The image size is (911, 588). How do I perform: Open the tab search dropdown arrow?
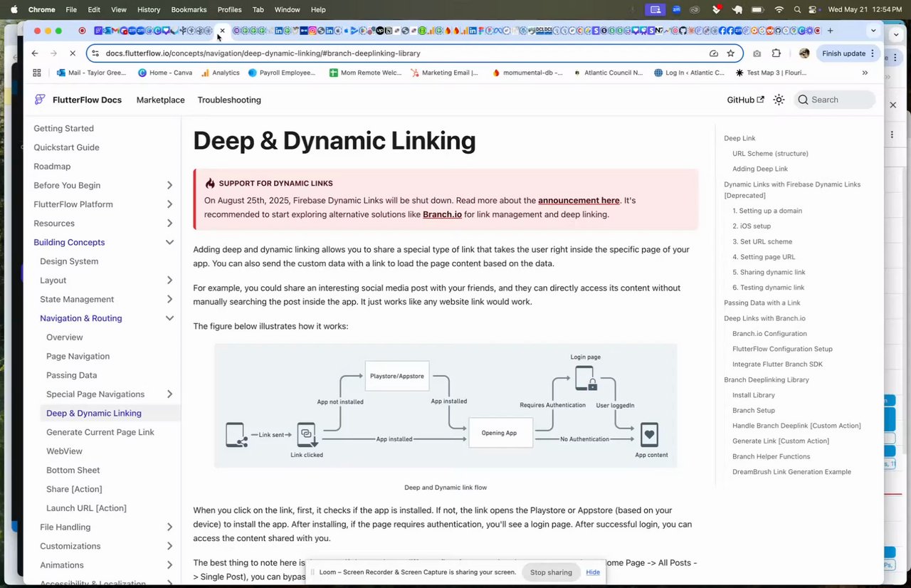click(x=873, y=31)
